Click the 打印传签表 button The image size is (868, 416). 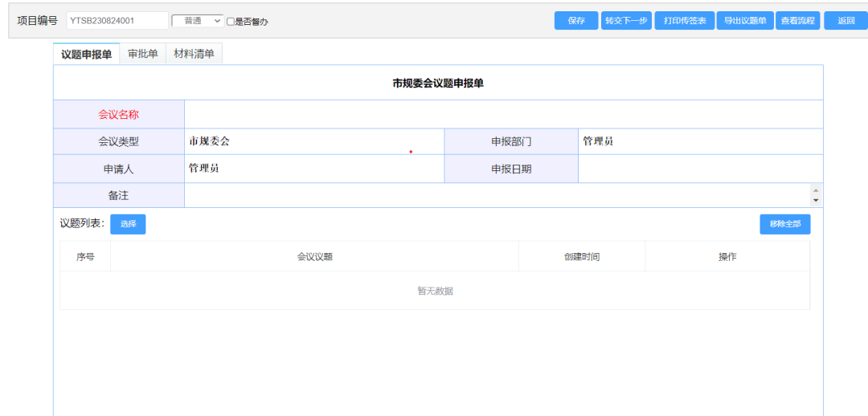click(x=685, y=20)
